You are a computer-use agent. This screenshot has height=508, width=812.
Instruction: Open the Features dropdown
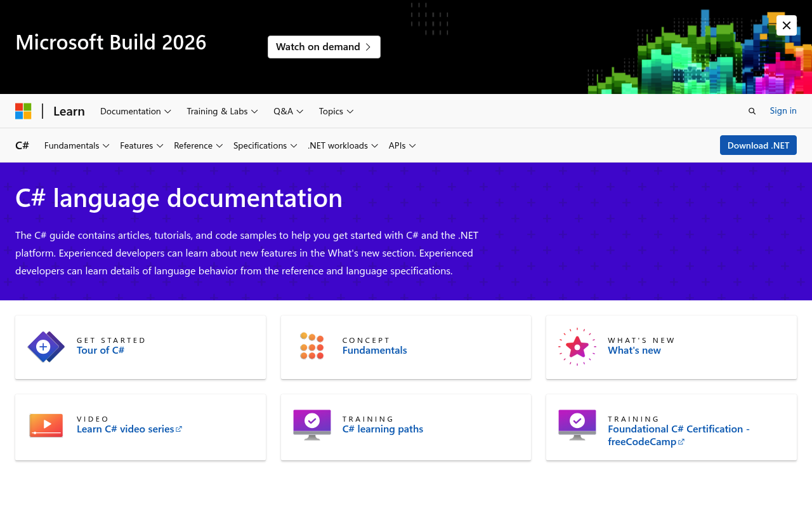pyautogui.click(x=141, y=145)
